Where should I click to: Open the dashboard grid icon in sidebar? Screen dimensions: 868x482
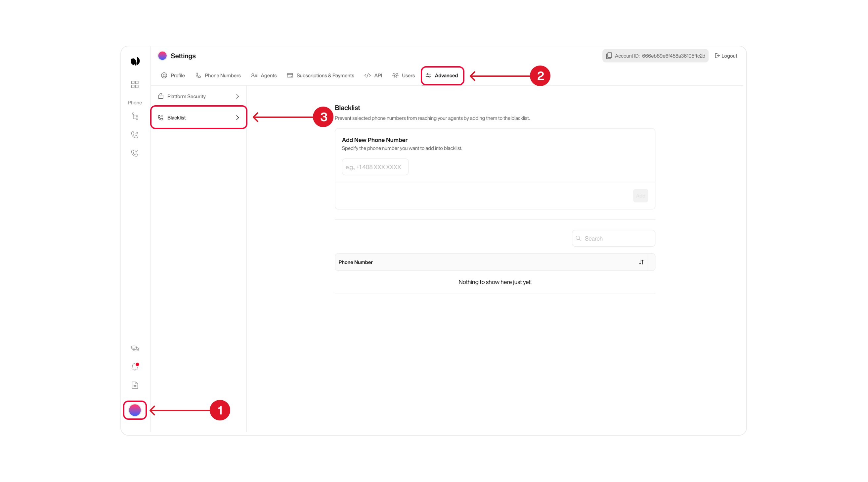pyautogui.click(x=135, y=85)
